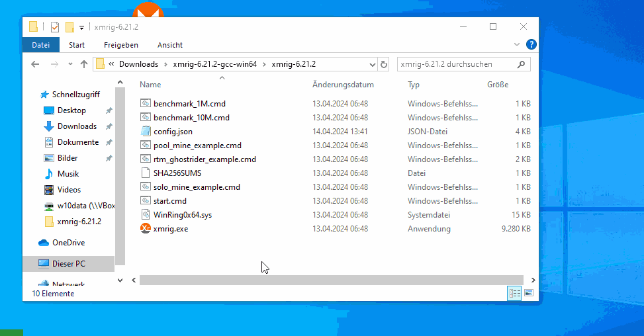This screenshot has width=644, height=336.
Task: Unpin Bilder from quick access
Action: pos(109,158)
